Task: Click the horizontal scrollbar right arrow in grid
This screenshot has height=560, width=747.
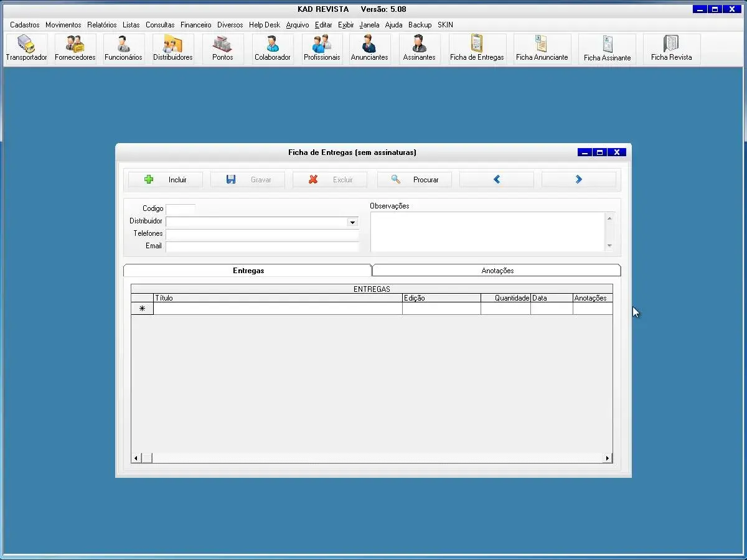Action: (x=608, y=458)
